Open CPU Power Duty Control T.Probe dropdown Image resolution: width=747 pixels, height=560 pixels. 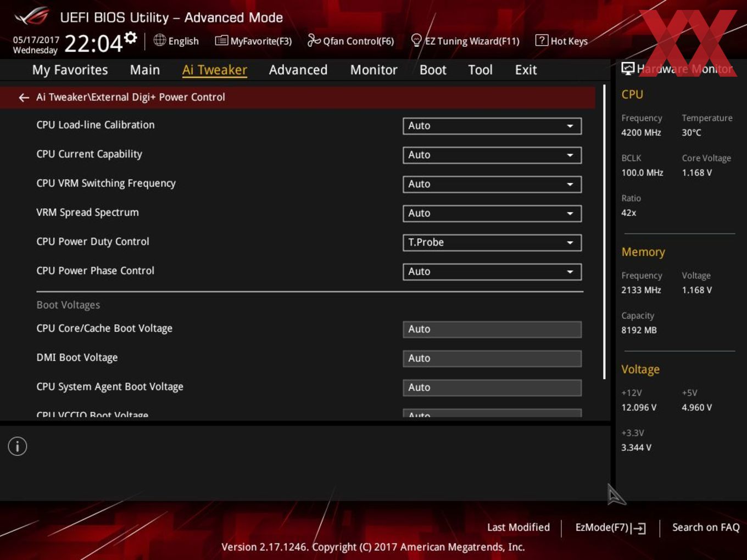(x=492, y=242)
